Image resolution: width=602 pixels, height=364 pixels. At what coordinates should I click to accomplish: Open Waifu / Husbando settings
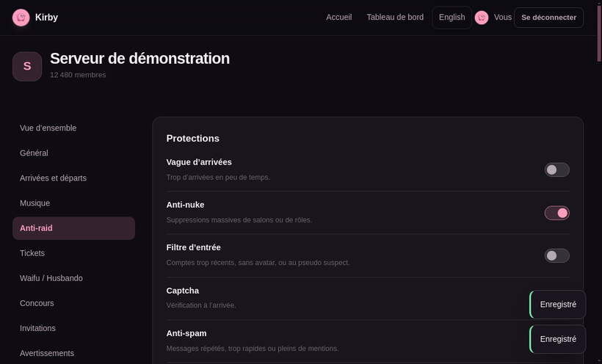click(x=73, y=278)
